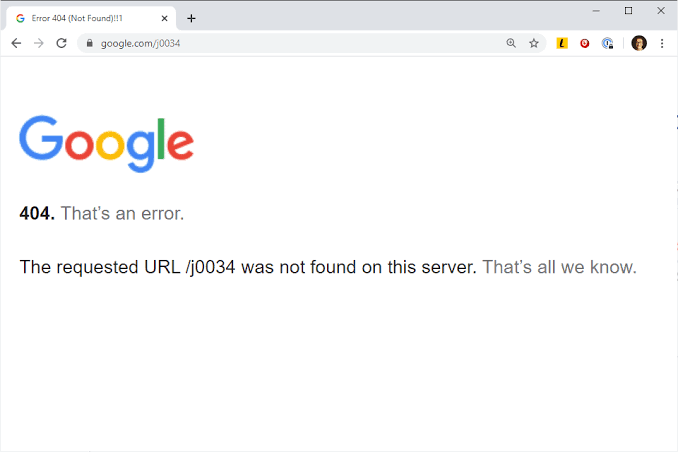Image resolution: width=678 pixels, height=452 pixels.
Task: Open the zoom magnifier icon in address bar
Action: [x=512, y=43]
